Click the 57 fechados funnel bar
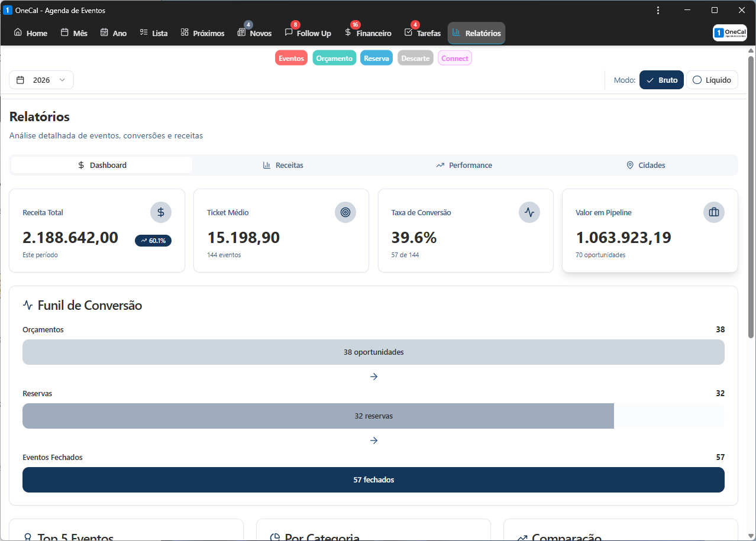Image resolution: width=756 pixels, height=541 pixels. 373,480
